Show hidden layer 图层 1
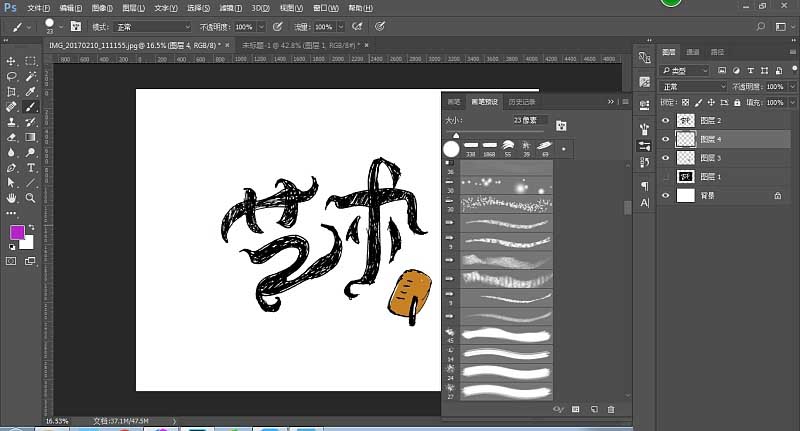The height and width of the screenshot is (431, 800). pyautogui.click(x=665, y=177)
